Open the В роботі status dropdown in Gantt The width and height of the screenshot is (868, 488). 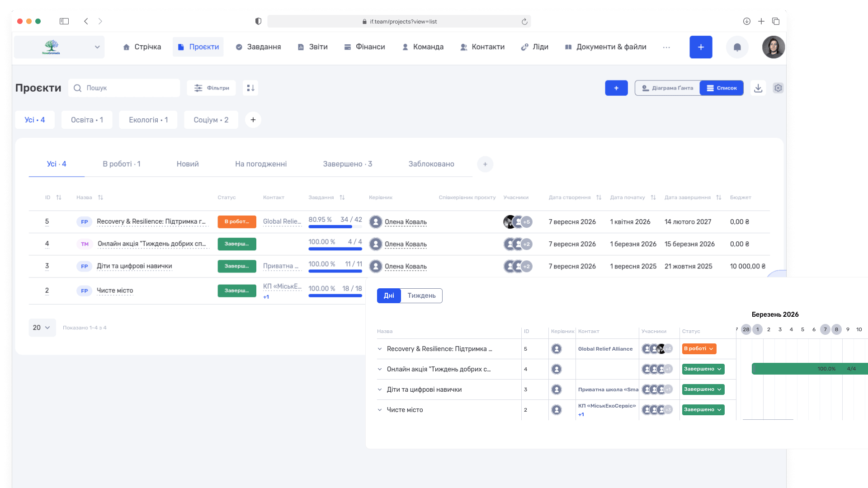click(699, 349)
